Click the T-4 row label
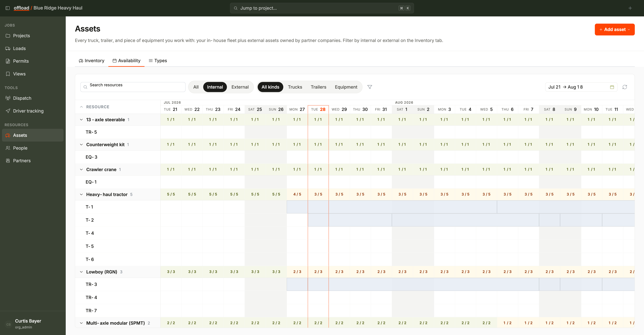The height and width of the screenshot is (335, 644). (x=90, y=233)
